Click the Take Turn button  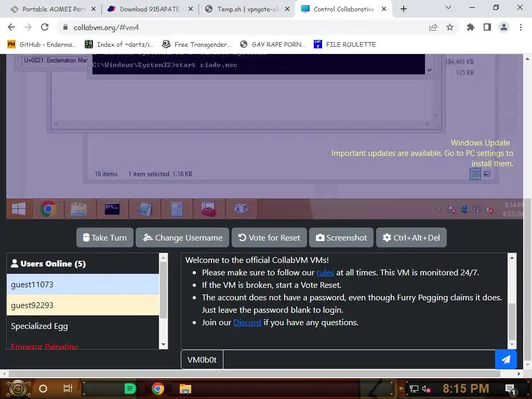click(105, 237)
